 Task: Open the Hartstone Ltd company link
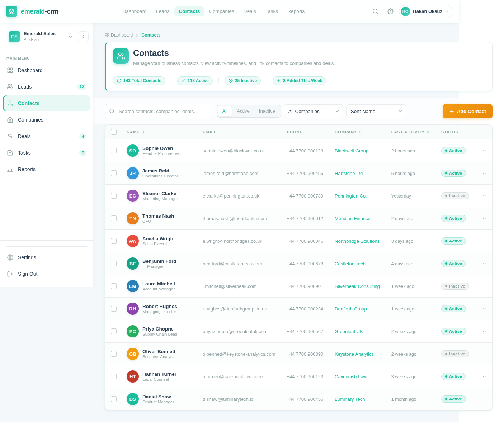[x=348, y=173]
